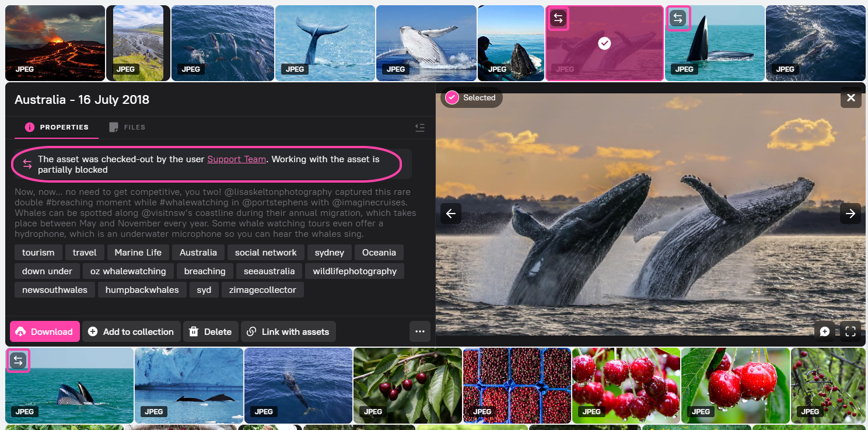
Task: Click the Add to collection button
Action: 131,331
